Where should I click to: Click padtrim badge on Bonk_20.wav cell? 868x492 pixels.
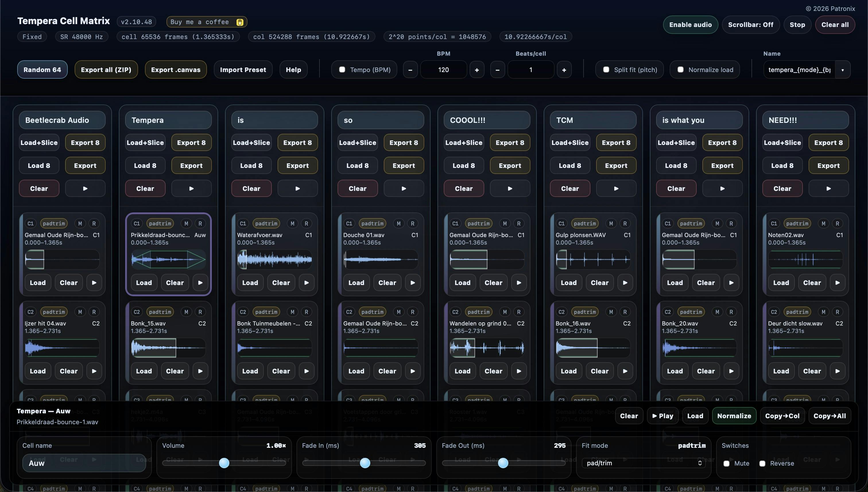pyautogui.click(x=691, y=312)
